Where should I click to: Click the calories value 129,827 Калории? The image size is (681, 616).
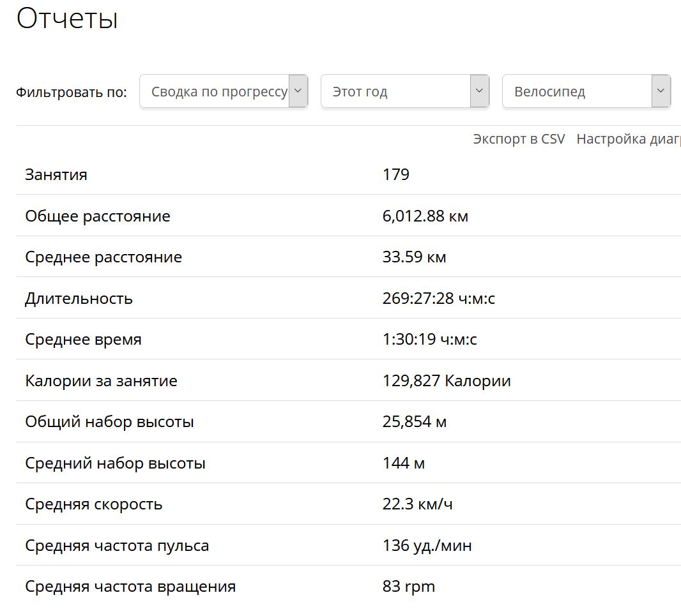click(x=447, y=381)
